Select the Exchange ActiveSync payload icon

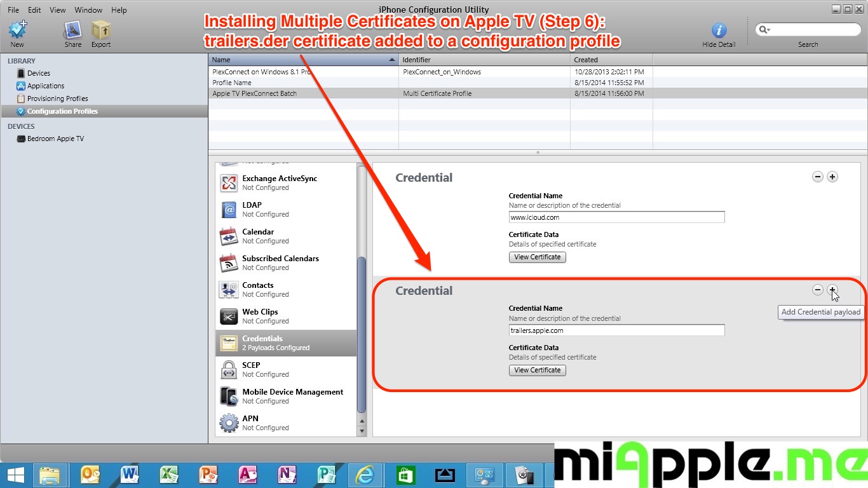pyautogui.click(x=229, y=183)
